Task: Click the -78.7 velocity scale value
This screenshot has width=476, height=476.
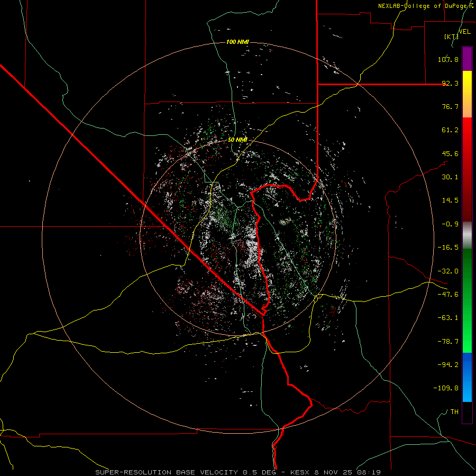Action: 448,342
